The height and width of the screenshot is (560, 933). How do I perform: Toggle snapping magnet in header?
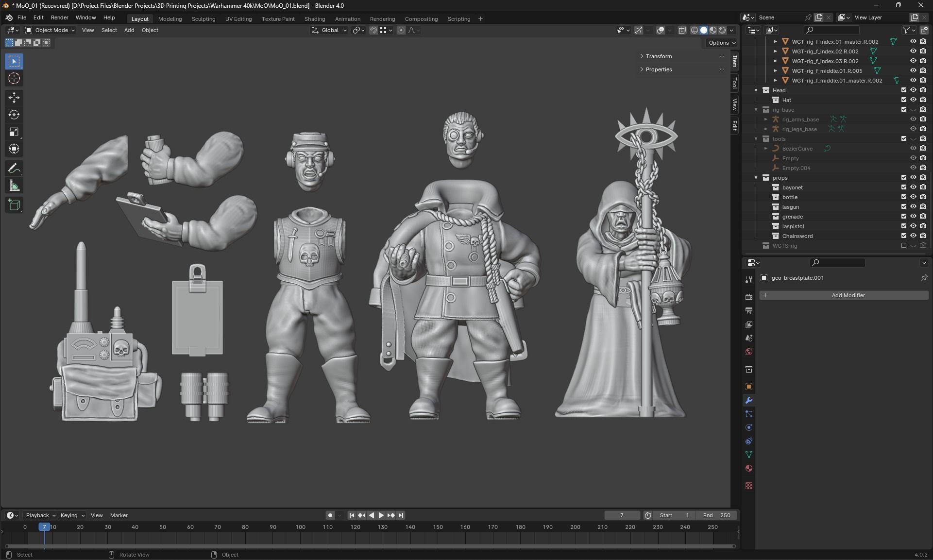tap(373, 30)
